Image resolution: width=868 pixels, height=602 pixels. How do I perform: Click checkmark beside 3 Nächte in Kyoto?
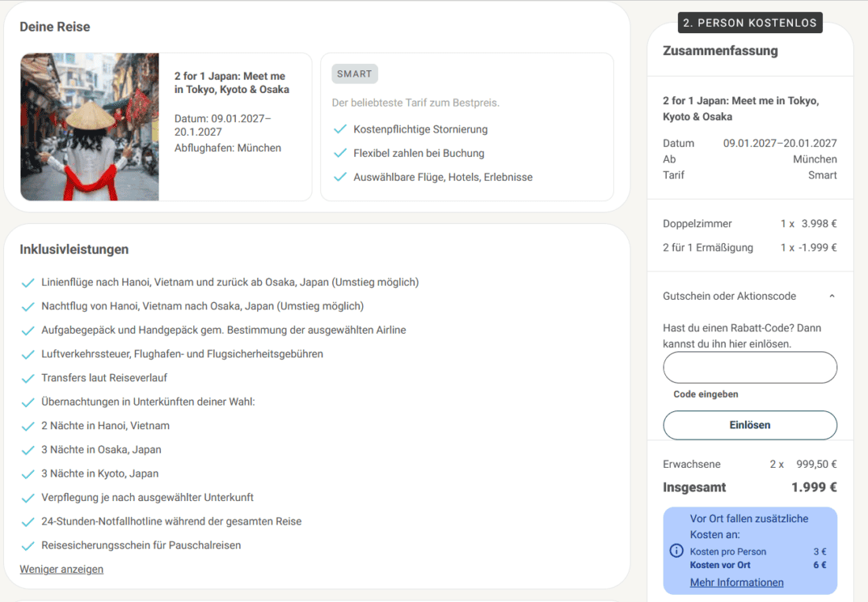[28, 474]
